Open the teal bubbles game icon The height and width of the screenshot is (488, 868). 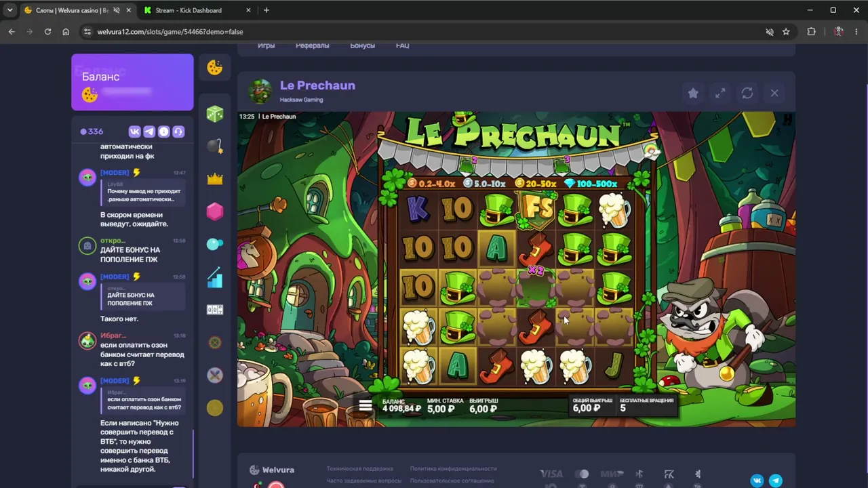tap(215, 244)
